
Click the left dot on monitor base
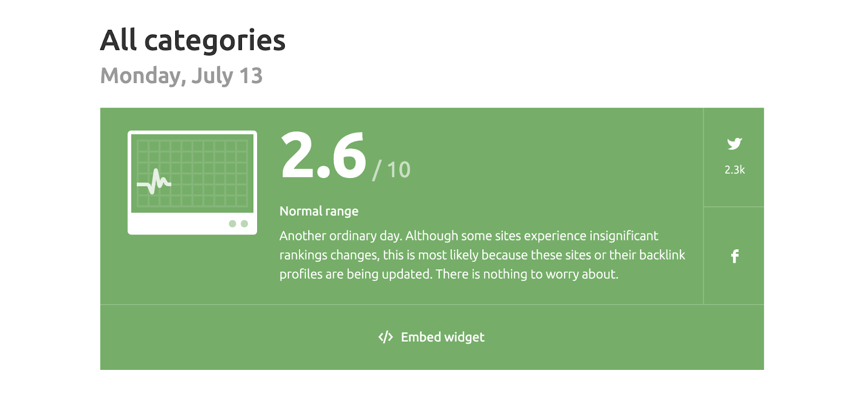point(232,224)
